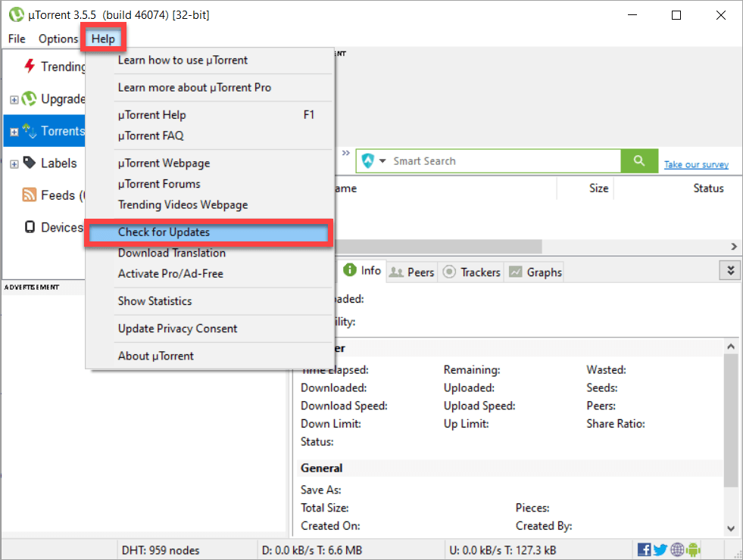Expand the Upgrade tree item
Viewport: 743px width, 560px height.
tap(12, 98)
